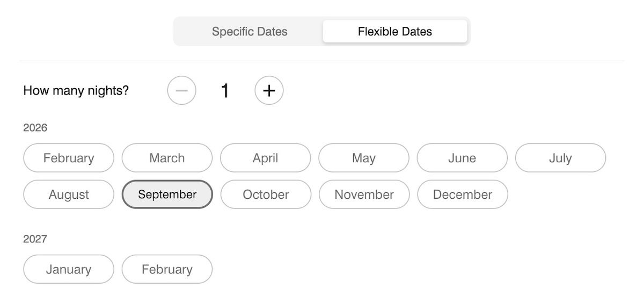
Task: Toggle the May month pill
Action: [x=364, y=158]
